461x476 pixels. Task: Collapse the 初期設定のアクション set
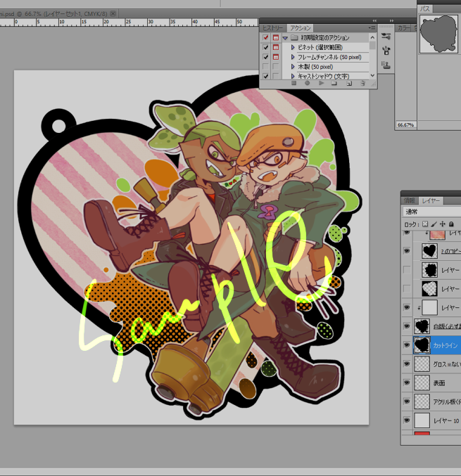click(285, 38)
